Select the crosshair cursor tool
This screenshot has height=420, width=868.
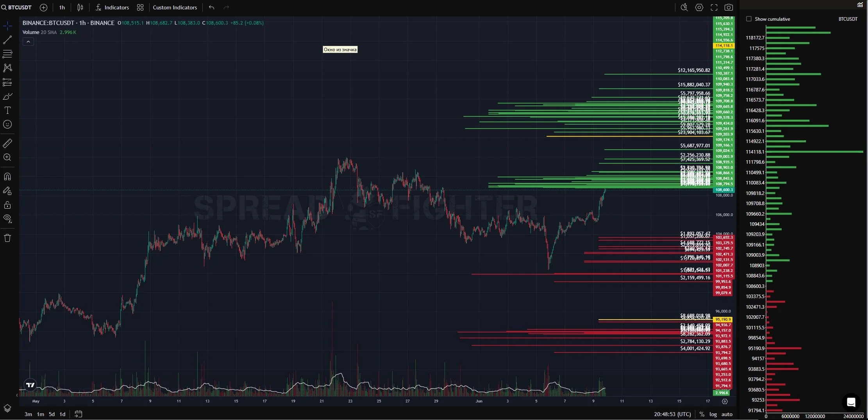coord(7,26)
